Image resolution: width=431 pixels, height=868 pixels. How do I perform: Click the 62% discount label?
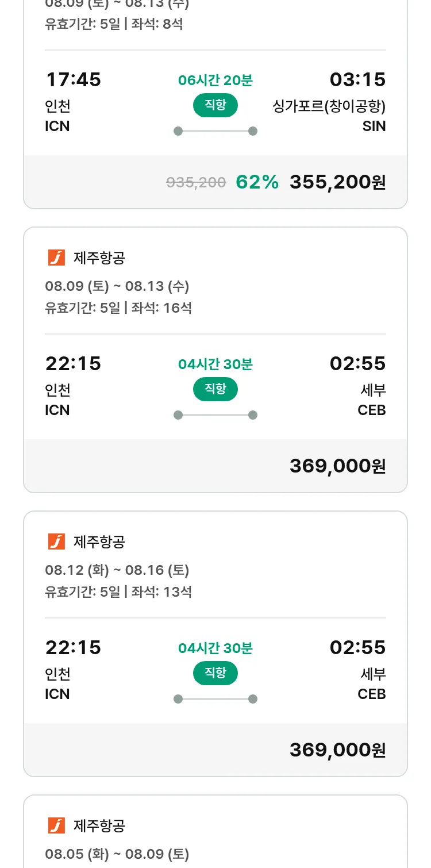(257, 182)
